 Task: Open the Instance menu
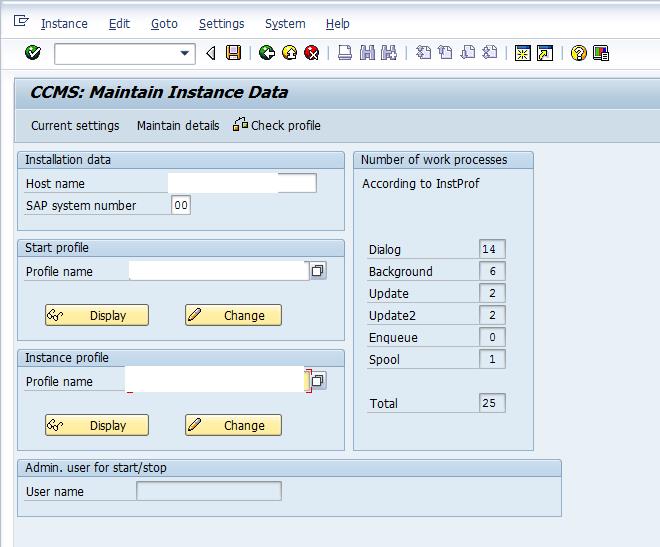64,23
